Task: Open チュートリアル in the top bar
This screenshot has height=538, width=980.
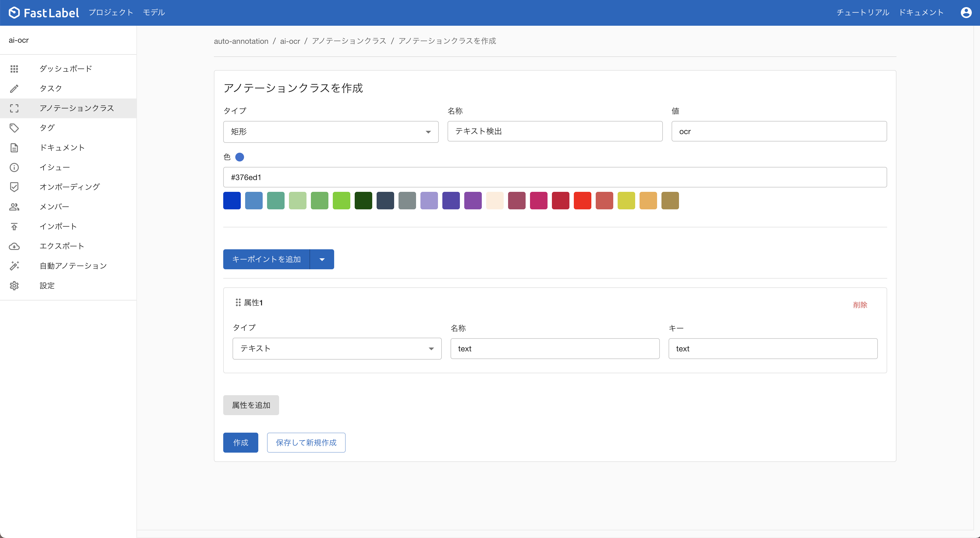Action: click(x=862, y=13)
